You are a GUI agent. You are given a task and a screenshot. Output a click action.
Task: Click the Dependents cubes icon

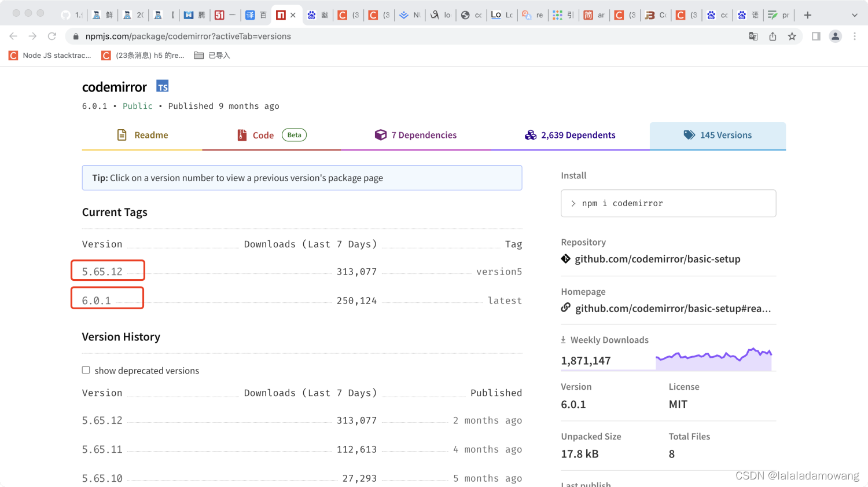coord(531,135)
